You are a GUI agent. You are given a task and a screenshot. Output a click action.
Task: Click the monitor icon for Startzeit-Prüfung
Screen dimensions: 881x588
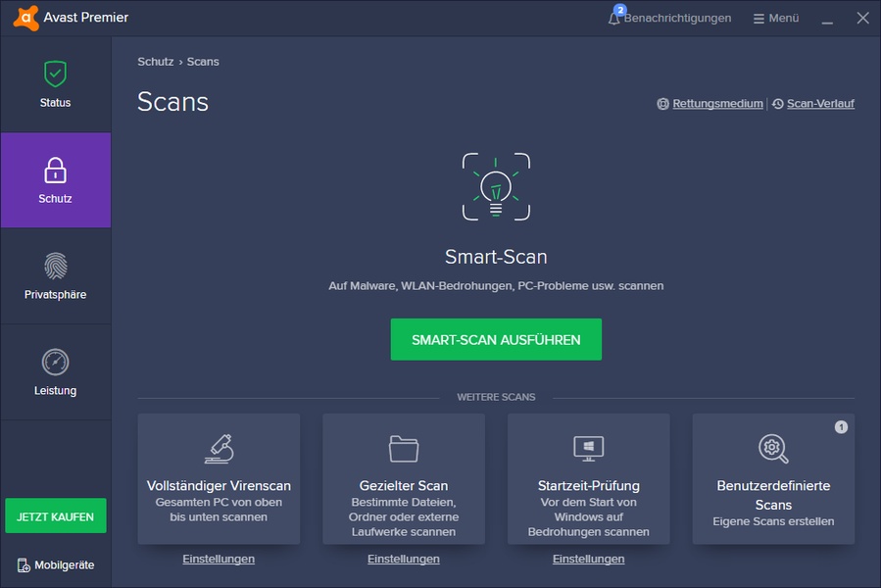588,449
